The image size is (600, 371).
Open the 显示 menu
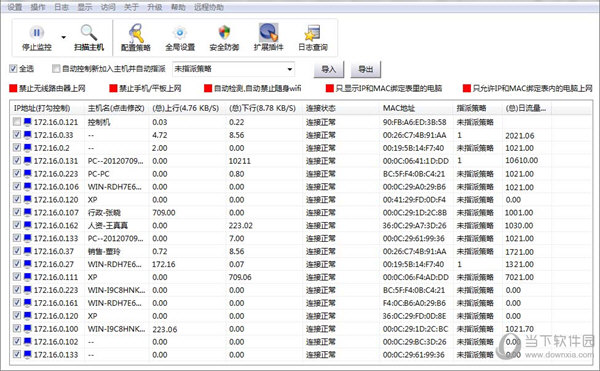(x=85, y=7)
